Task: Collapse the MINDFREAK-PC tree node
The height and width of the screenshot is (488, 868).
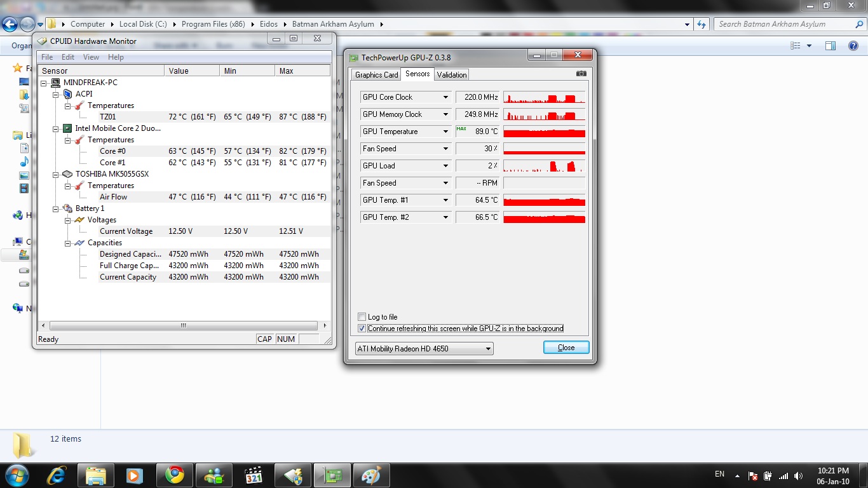Action: point(44,83)
